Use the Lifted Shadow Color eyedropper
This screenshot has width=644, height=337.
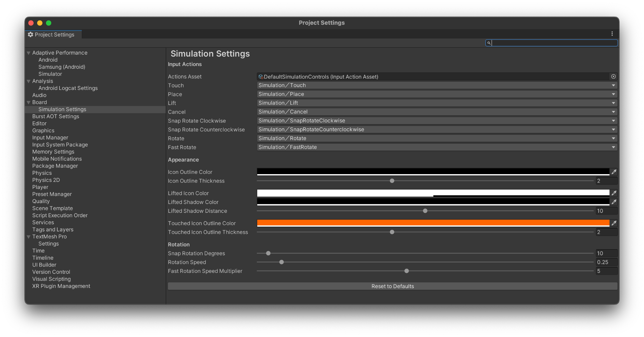pos(614,202)
